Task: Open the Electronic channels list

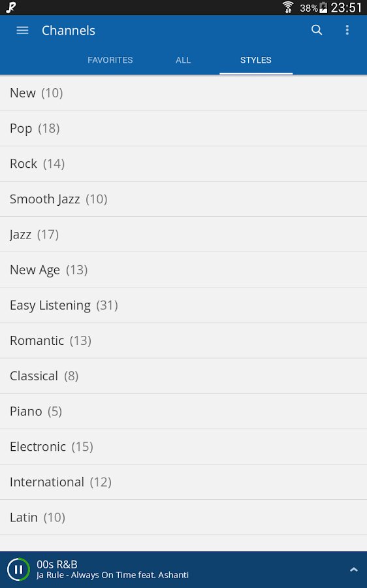Action: pos(183,447)
